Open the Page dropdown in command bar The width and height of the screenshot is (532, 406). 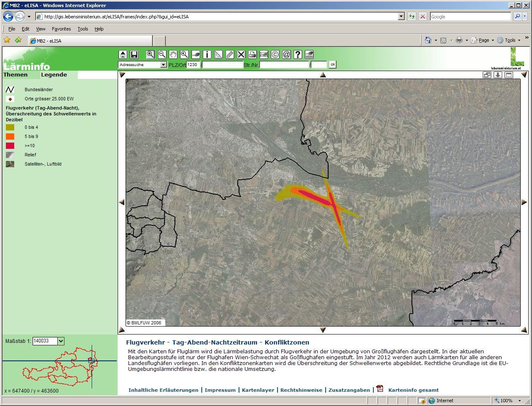(x=483, y=40)
